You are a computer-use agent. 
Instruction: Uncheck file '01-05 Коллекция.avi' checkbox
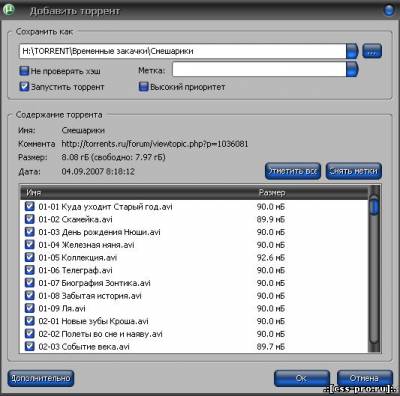[x=30, y=257]
